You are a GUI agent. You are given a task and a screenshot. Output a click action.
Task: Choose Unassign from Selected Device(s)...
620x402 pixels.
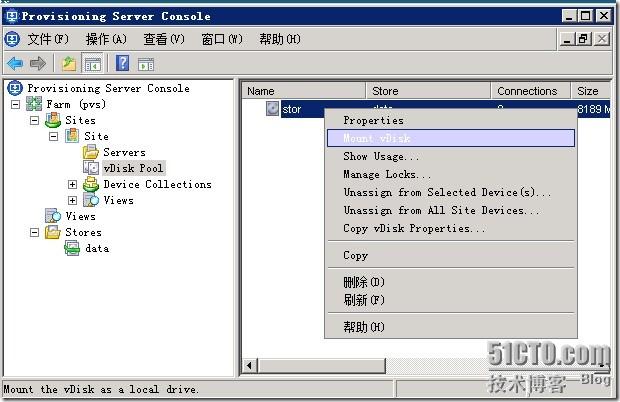click(451, 192)
